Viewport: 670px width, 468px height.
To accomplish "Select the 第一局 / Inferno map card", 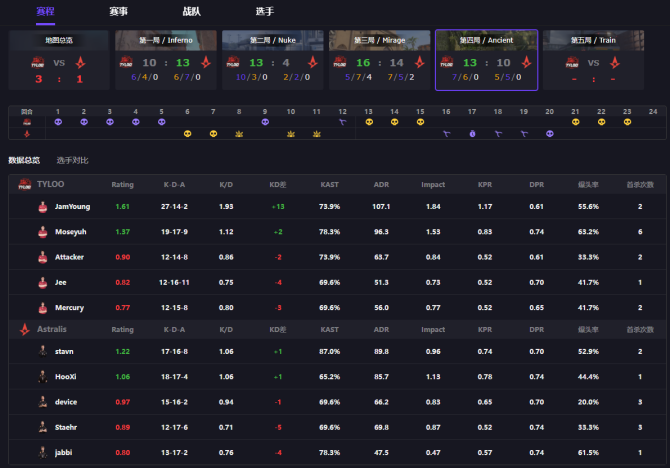I will click(165, 60).
